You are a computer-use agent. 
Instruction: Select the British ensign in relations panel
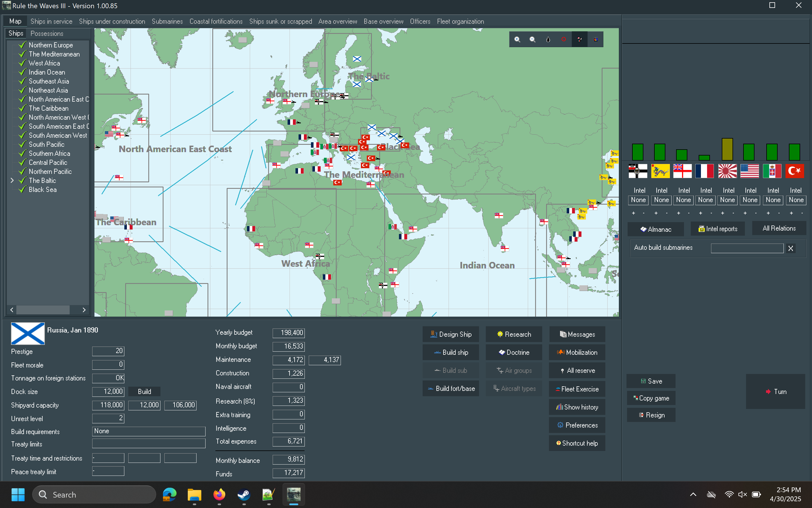(x=683, y=171)
